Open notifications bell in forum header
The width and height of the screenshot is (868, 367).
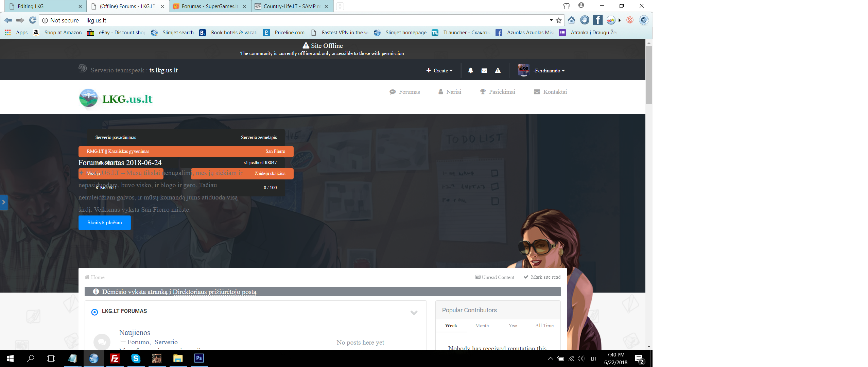(471, 70)
